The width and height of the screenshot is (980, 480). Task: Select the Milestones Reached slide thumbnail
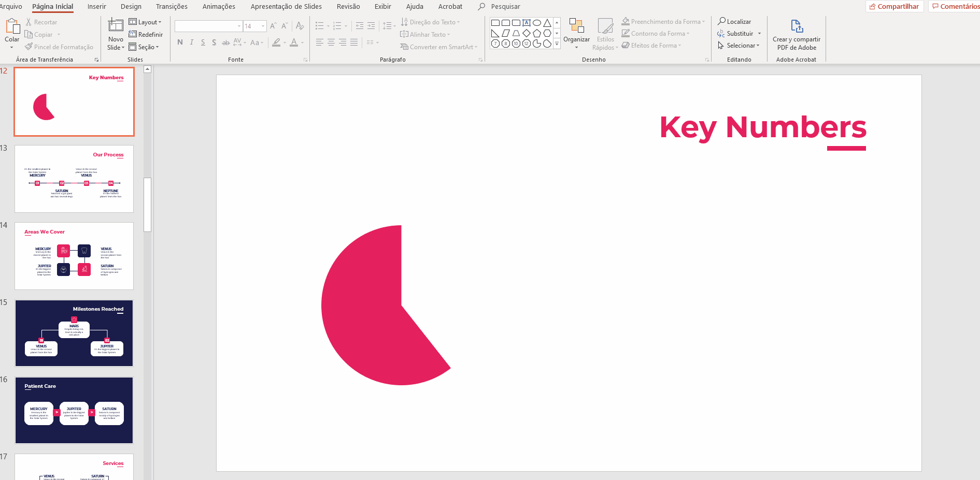(74, 333)
